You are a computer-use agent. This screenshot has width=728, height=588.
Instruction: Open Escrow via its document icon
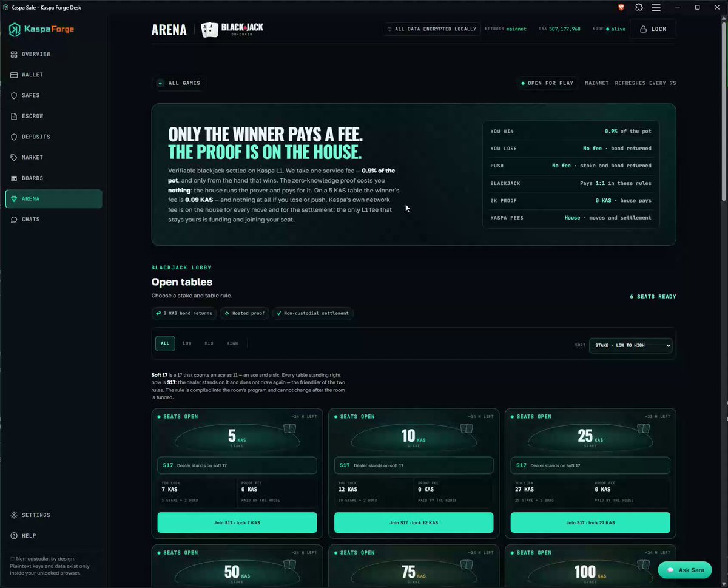pos(14,116)
